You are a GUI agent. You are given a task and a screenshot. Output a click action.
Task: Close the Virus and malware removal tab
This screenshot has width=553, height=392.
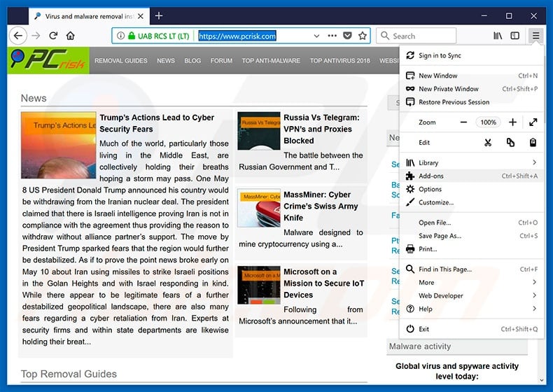pyautogui.click(x=141, y=16)
